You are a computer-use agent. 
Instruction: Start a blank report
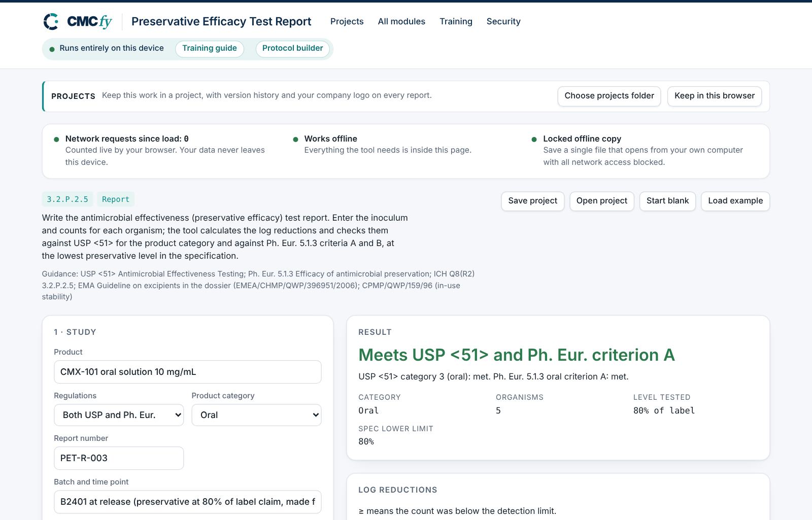(667, 201)
